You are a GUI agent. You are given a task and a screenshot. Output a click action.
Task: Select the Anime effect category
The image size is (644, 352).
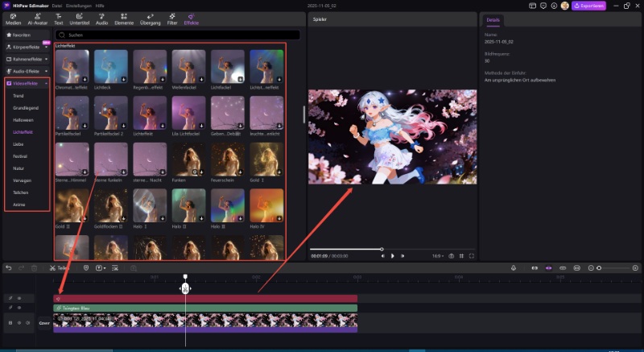19,205
